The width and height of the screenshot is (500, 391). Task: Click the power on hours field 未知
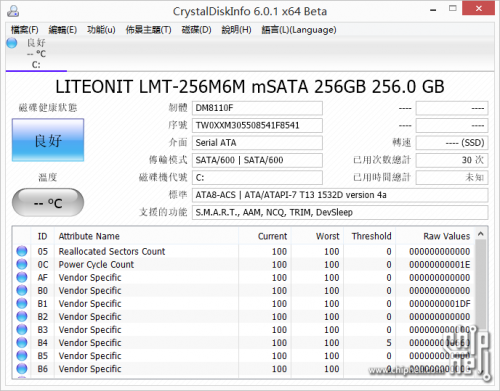coord(452,177)
